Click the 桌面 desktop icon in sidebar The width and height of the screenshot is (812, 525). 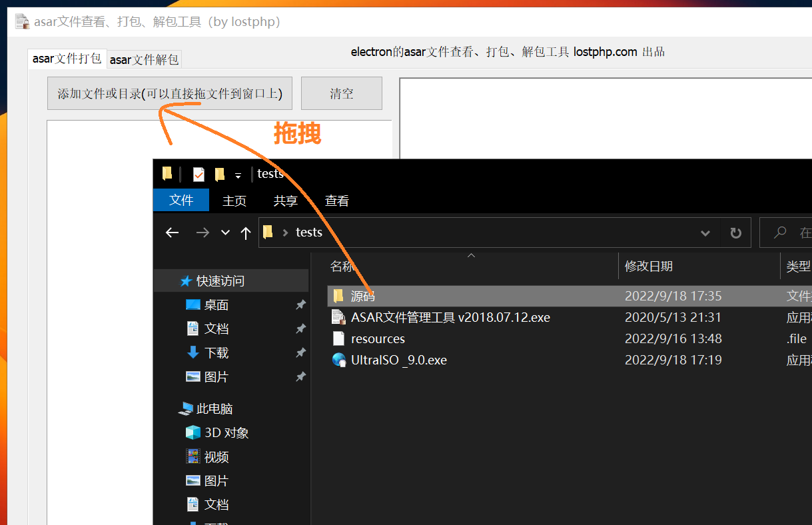(x=193, y=305)
